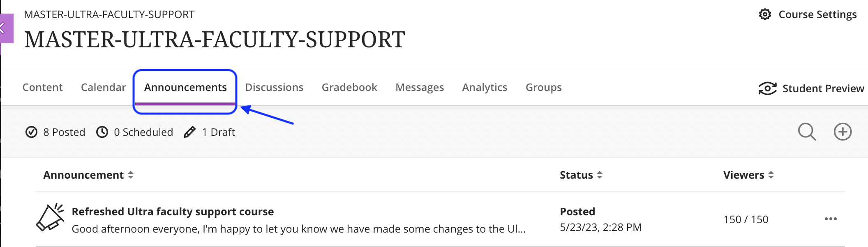
Task: Click the pencil Draft icon
Action: coord(189,132)
